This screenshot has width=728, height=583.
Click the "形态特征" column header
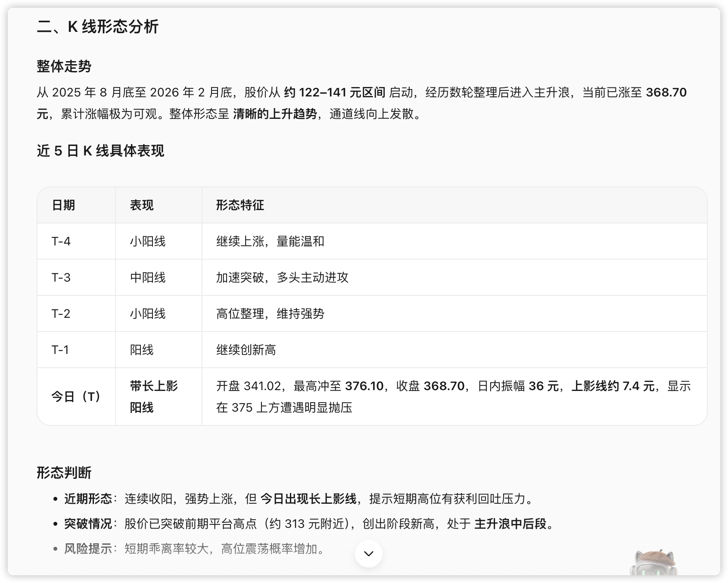click(240, 205)
